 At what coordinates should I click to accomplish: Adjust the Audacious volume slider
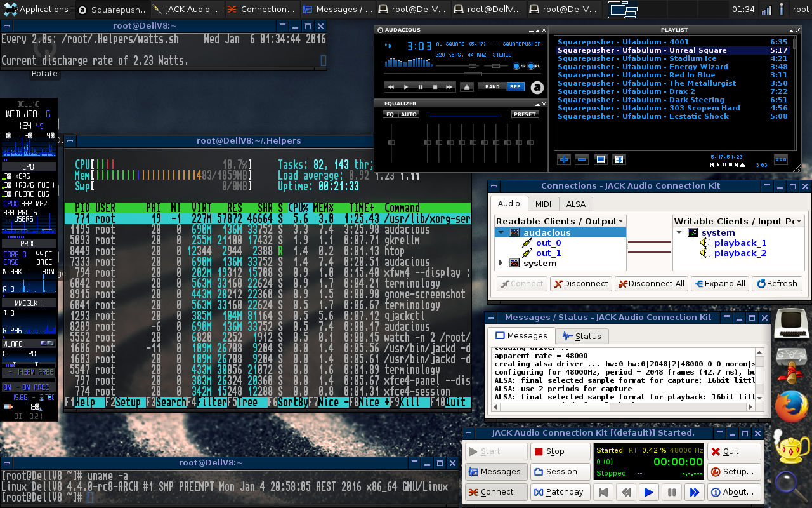(x=459, y=66)
